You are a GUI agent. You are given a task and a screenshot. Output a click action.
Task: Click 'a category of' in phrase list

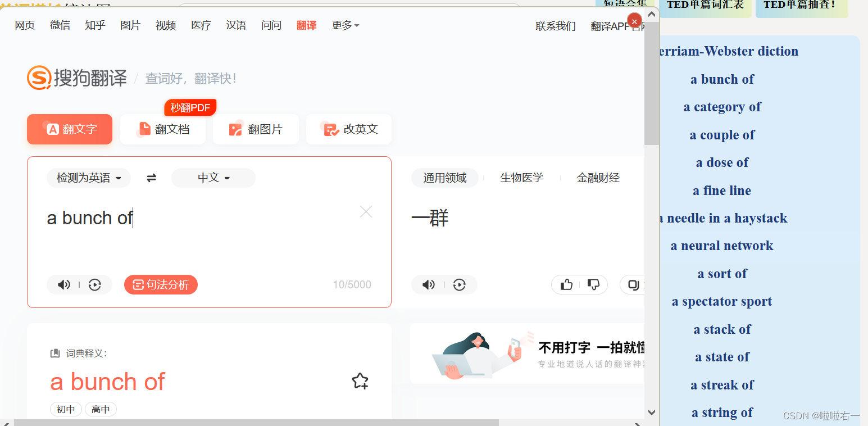pyautogui.click(x=722, y=107)
